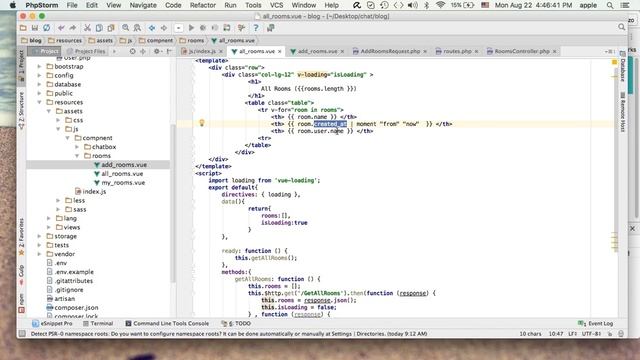Image resolution: width=640 pixels, height=360 pixels.
Task: Collapse the rooms folder in tree
Action: click(77, 156)
